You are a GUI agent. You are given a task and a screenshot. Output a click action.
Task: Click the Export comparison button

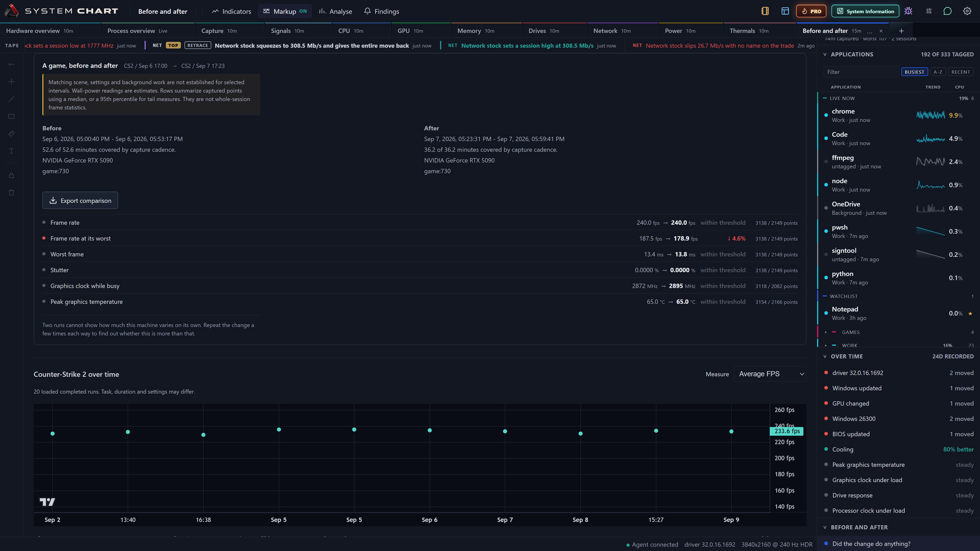click(80, 200)
